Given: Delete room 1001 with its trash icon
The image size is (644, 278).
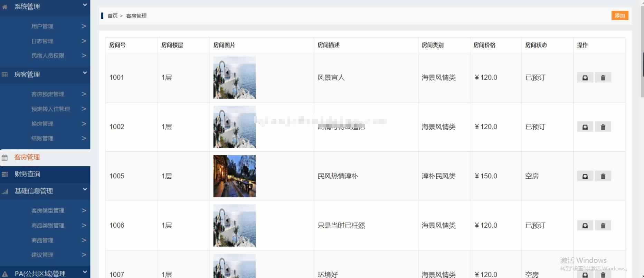Looking at the screenshot, I should (x=603, y=78).
